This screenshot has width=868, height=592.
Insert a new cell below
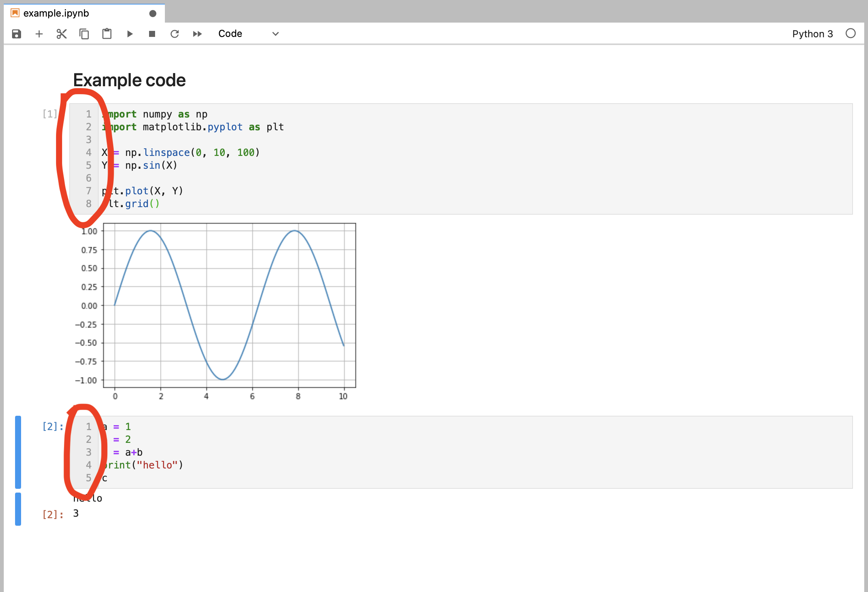coord(39,34)
